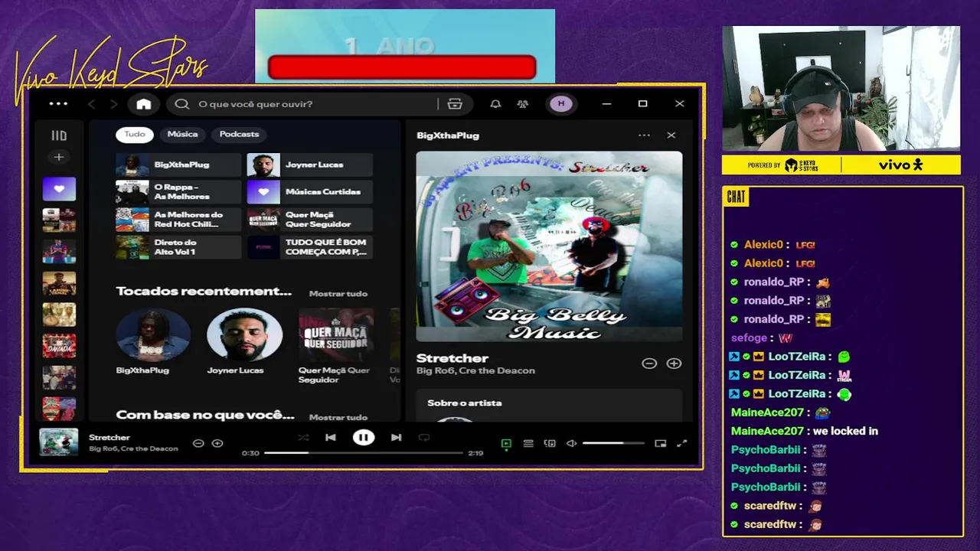Select the Música filter chip
The image size is (980, 551).
pyautogui.click(x=182, y=135)
